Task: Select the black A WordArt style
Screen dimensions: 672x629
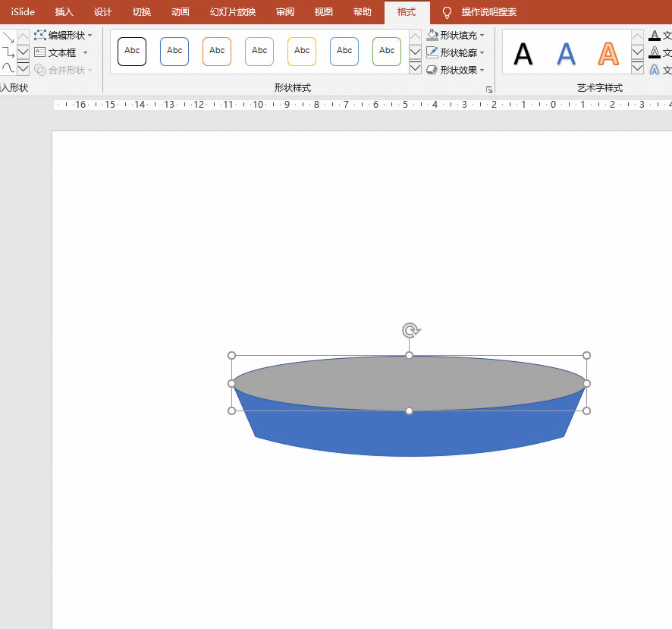Action: point(523,54)
